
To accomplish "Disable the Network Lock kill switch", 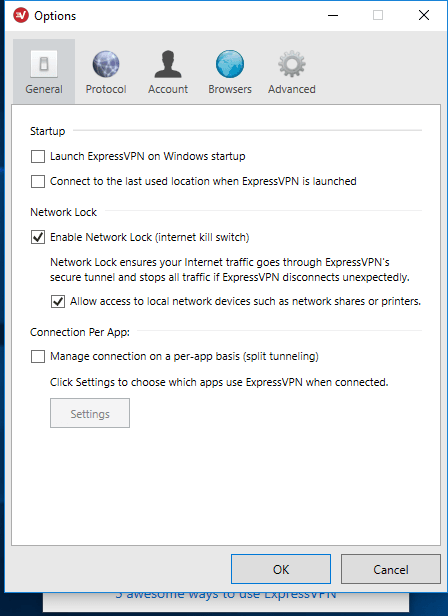I will [38, 237].
